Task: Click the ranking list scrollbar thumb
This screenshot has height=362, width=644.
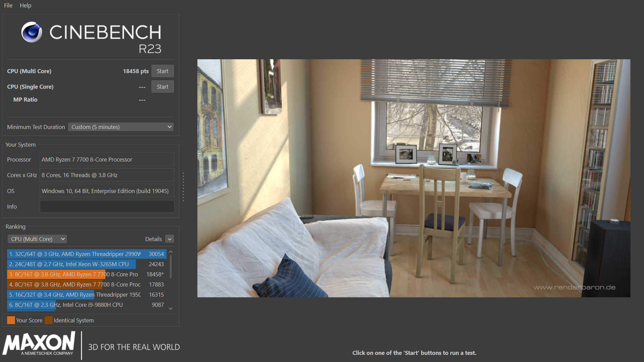Action: pyautogui.click(x=171, y=267)
